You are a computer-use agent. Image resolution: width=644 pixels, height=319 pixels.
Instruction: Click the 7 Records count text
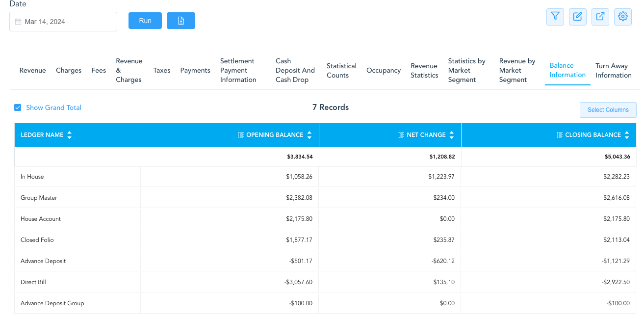[331, 107]
